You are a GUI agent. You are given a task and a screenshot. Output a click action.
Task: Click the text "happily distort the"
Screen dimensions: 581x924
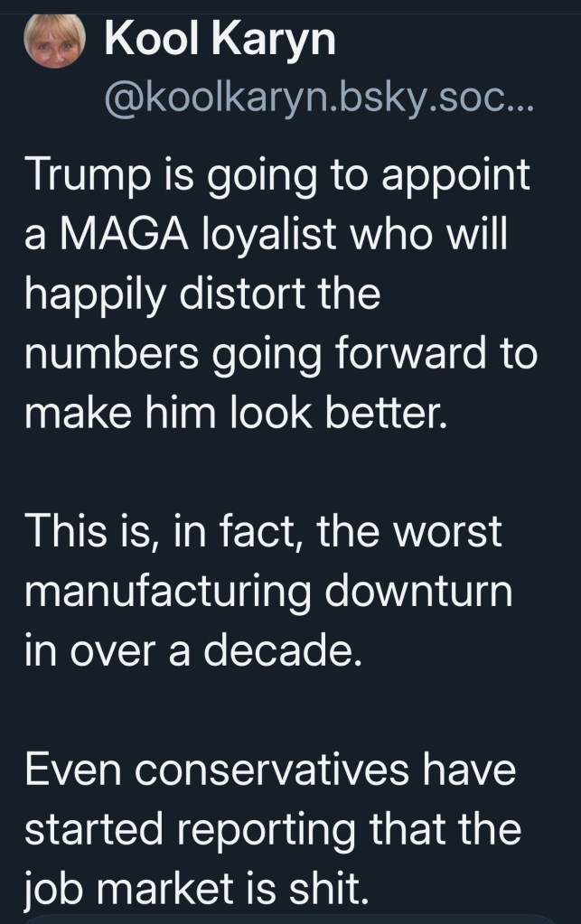click(203, 296)
